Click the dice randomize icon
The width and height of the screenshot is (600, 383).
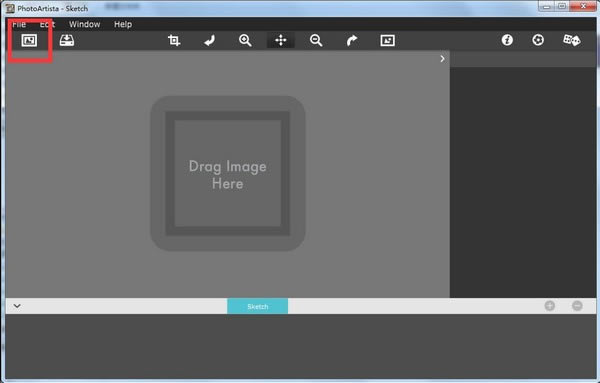click(571, 40)
